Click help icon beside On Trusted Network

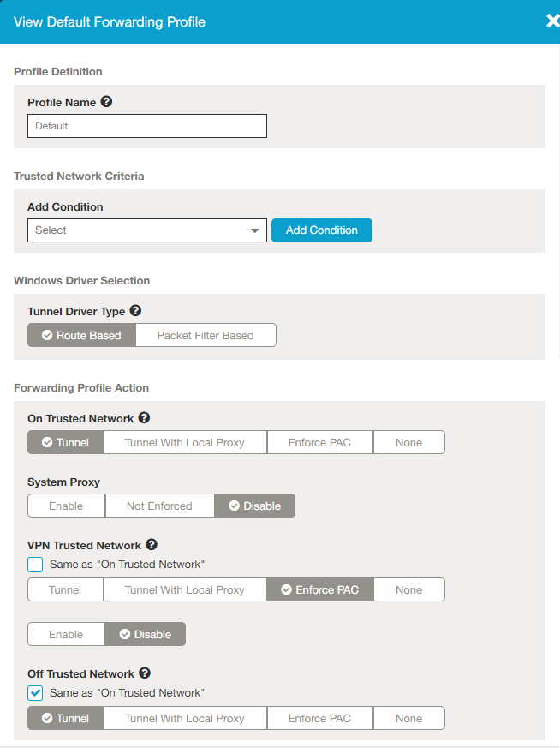pos(144,418)
